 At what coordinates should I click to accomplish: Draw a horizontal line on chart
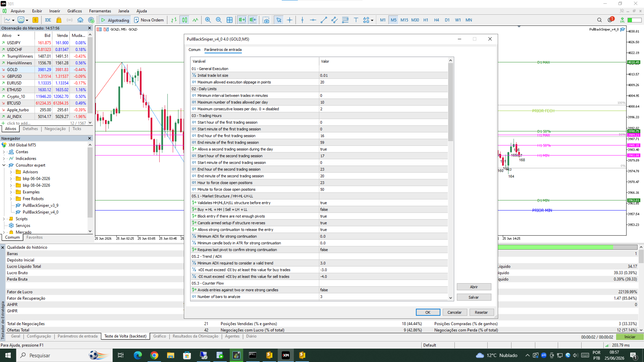point(313,20)
